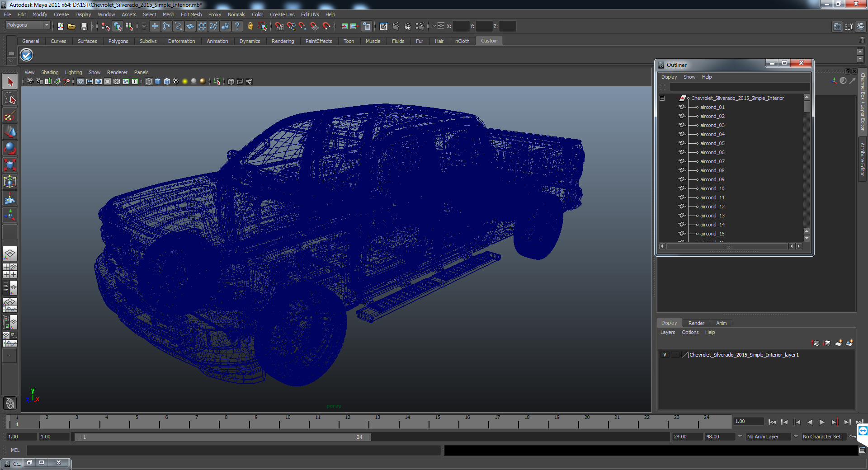Enable Snap to view planes magnet

[x=315, y=26]
